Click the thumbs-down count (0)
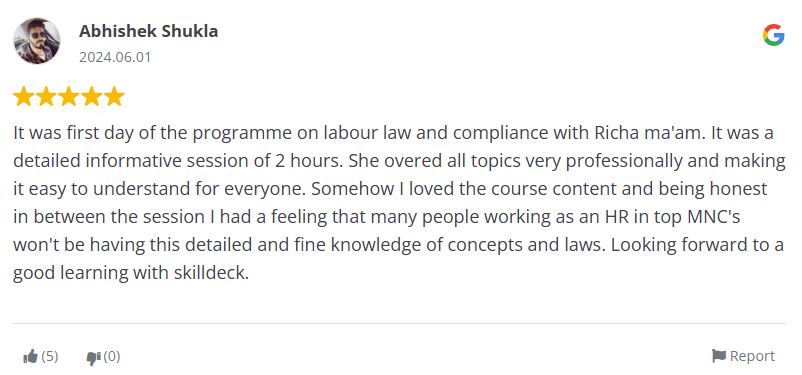This screenshot has height=375, width=802. click(x=112, y=356)
